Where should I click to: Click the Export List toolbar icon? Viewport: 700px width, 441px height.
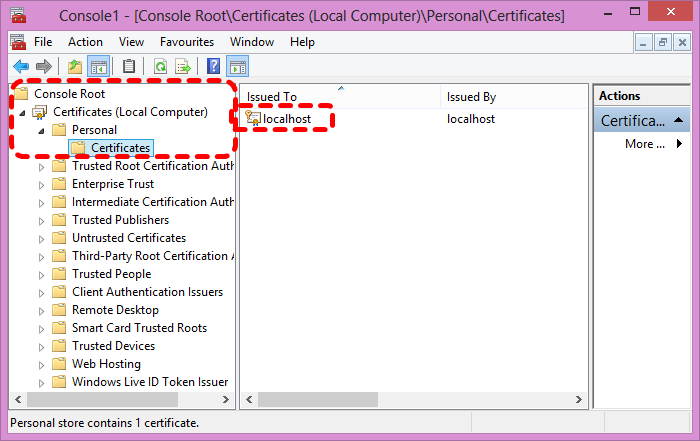183,67
